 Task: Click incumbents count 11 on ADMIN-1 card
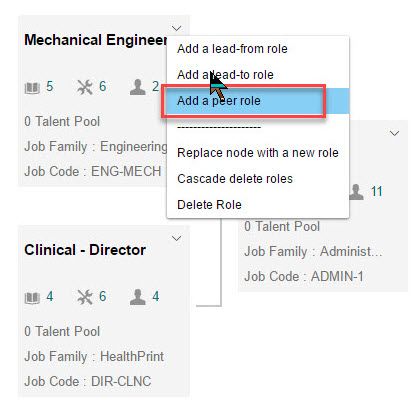377,192
